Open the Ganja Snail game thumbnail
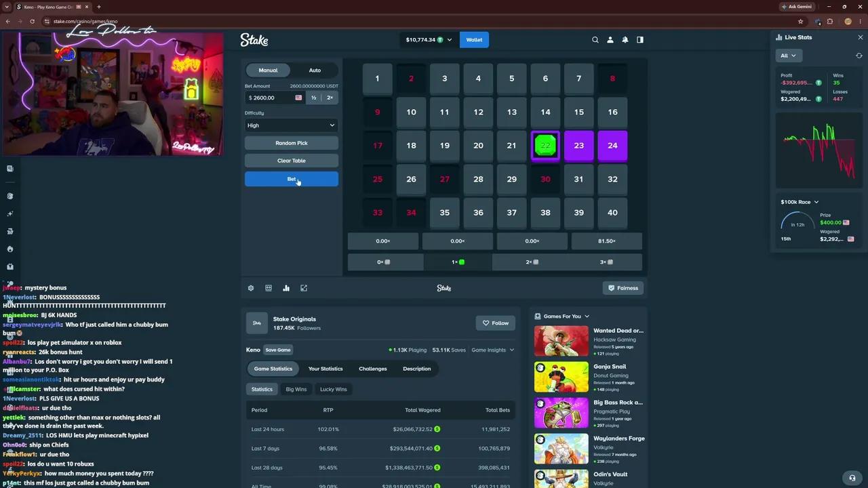This screenshot has height=488, width=868. coord(561,377)
